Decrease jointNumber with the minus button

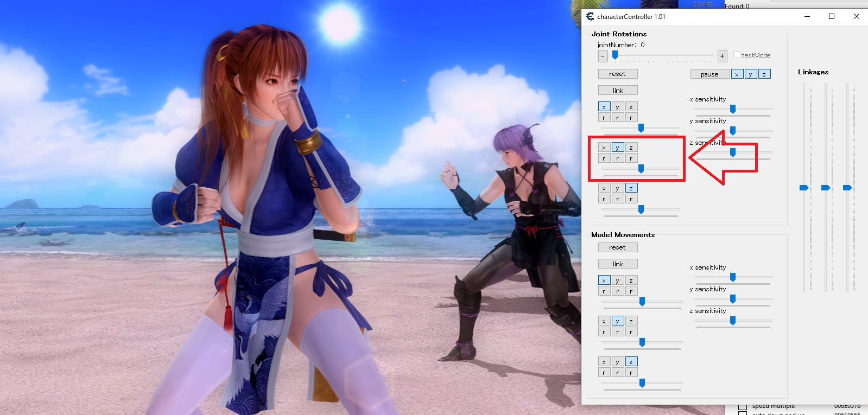coord(603,56)
